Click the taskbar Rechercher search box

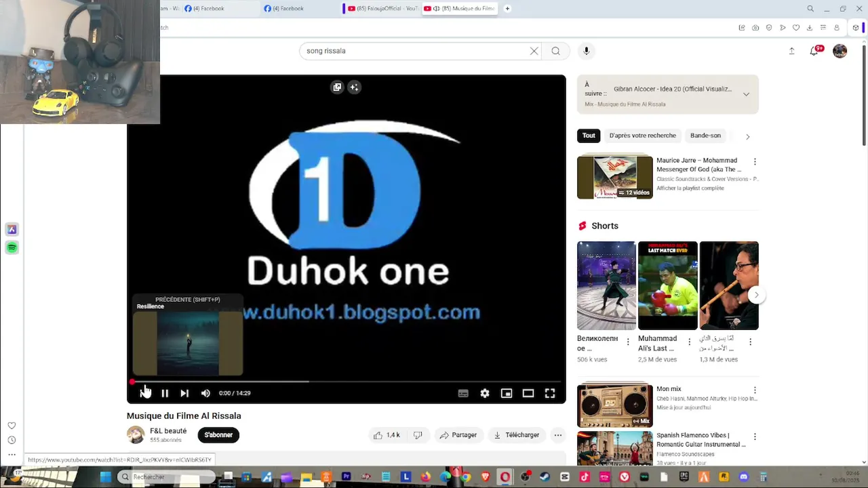[x=167, y=477]
